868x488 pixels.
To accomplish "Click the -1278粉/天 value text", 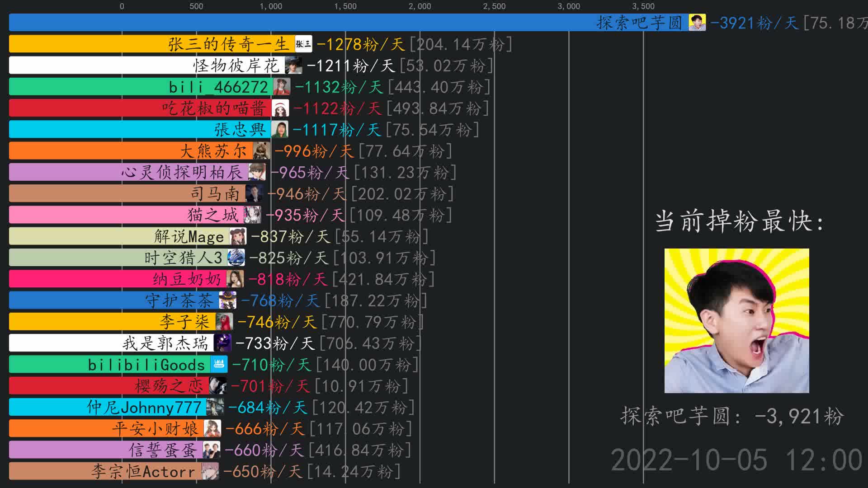I will [361, 44].
